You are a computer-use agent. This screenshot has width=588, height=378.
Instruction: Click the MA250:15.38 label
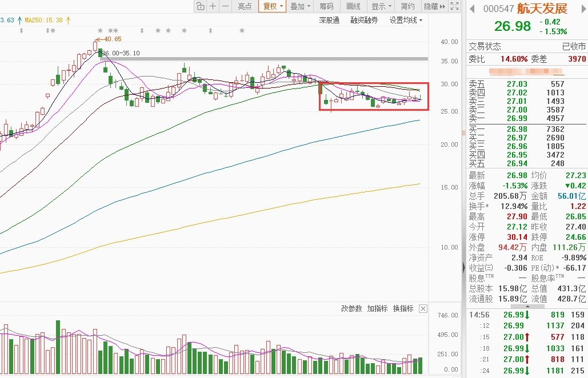click(x=43, y=20)
